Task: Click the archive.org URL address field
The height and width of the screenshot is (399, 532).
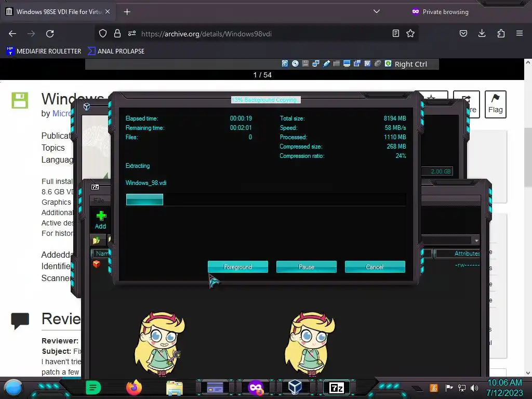Action: [x=206, y=34]
